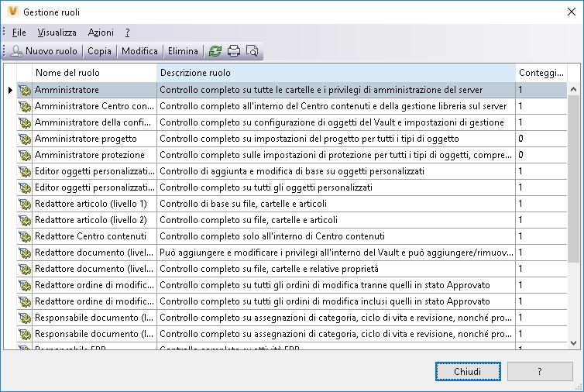This screenshot has width=584, height=392.
Task: Open the Azioni menu
Action: click(x=101, y=33)
